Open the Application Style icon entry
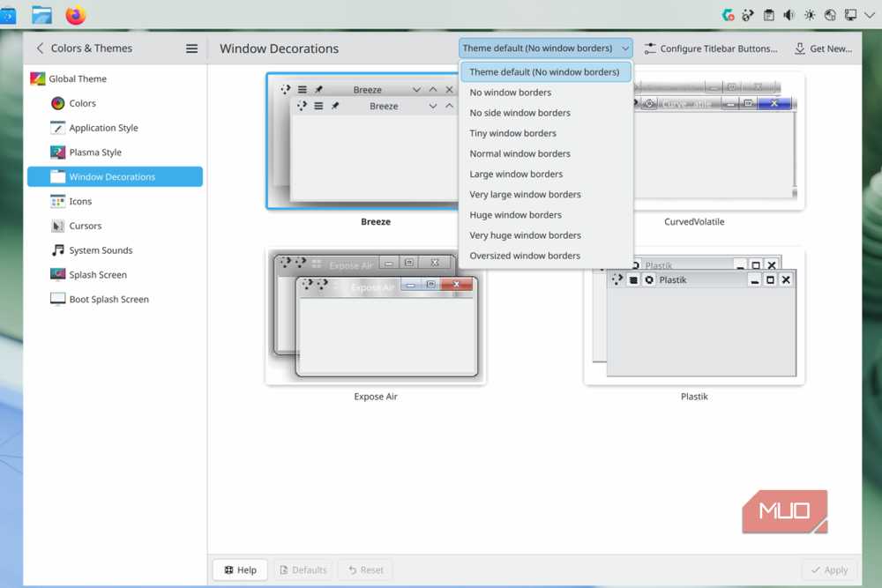The height and width of the screenshot is (588, 882). pyautogui.click(x=58, y=128)
